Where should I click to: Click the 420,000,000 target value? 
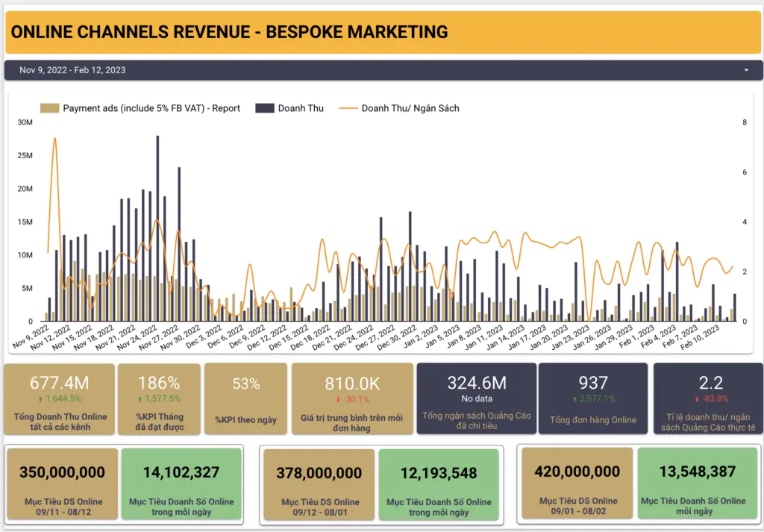[x=577, y=472]
